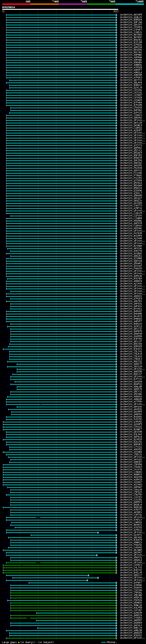Select UniRef100_Q5KPZ1 hit label
The height and width of the screenshot is (644, 146).
(131, 557)
